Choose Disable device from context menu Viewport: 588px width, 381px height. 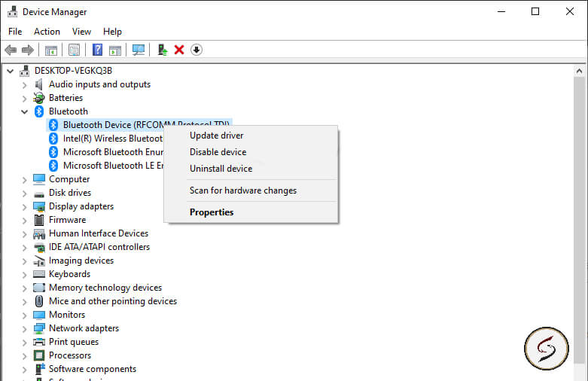click(251, 152)
